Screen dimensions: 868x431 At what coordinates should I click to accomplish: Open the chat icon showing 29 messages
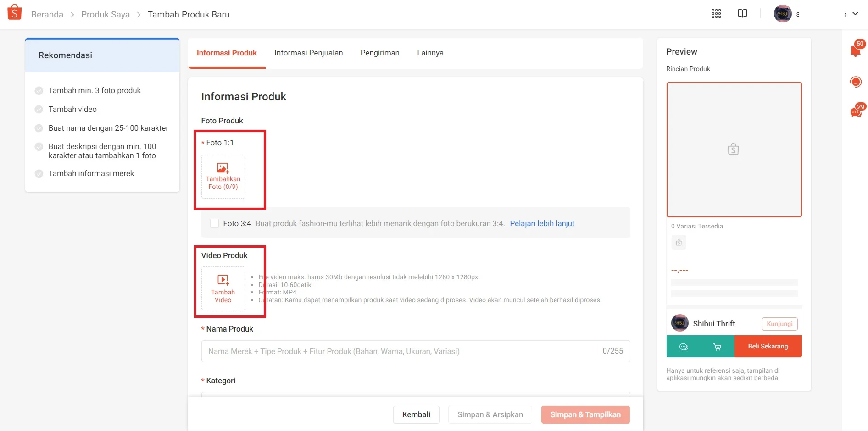855,110
